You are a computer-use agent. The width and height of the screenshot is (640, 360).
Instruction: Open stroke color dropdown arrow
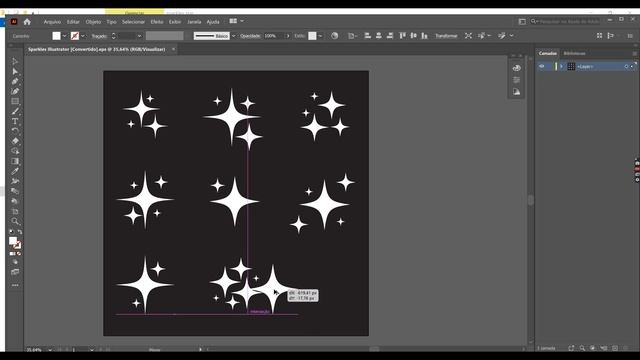pyautogui.click(x=82, y=36)
